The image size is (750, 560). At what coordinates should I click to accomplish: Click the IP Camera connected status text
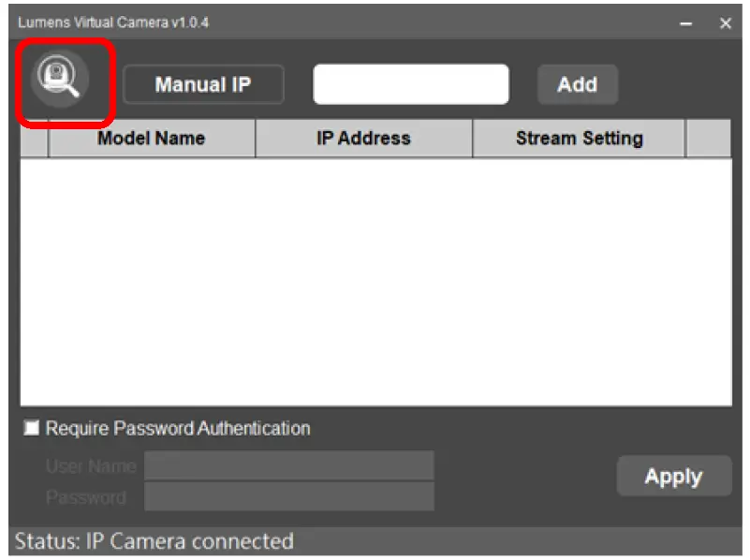pyautogui.click(x=154, y=541)
